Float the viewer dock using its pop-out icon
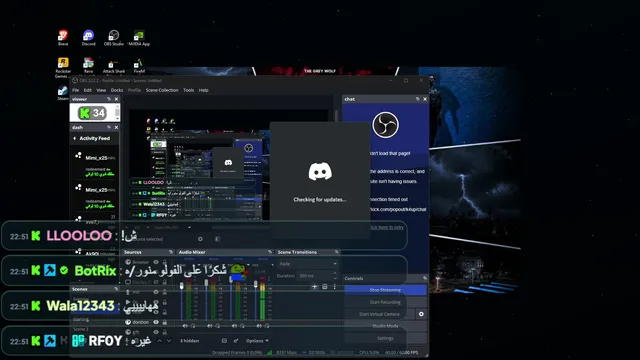Image resolution: width=640 pixels, height=360 pixels. coord(109,99)
